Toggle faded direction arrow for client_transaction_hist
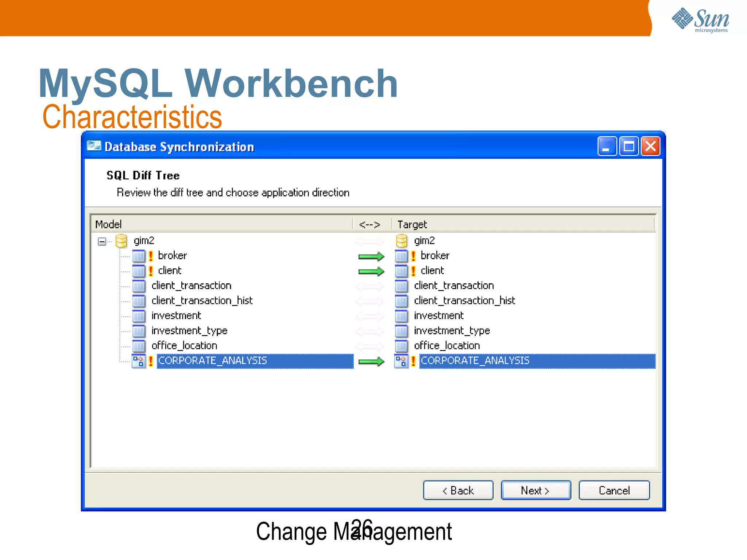This screenshot has width=747, height=560. tap(370, 302)
